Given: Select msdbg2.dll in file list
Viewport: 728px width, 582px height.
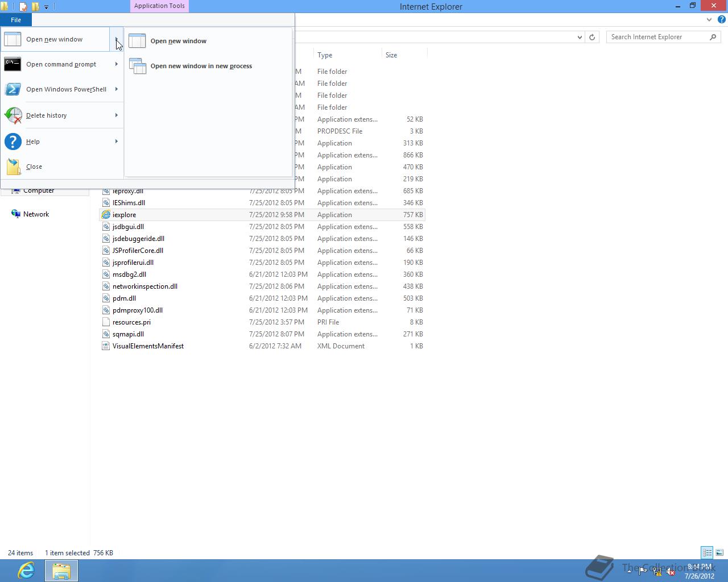Looking at the screenshot, I should pos(129,275).
